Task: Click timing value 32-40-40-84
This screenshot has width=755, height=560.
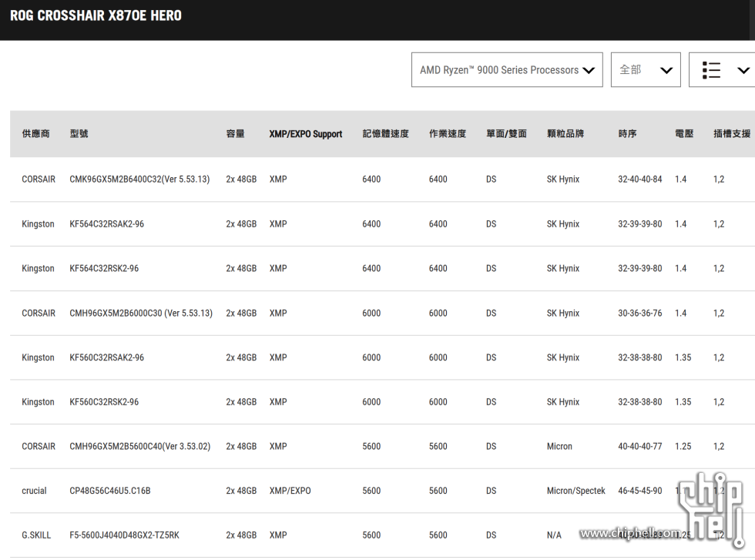Action: point(640,179)
